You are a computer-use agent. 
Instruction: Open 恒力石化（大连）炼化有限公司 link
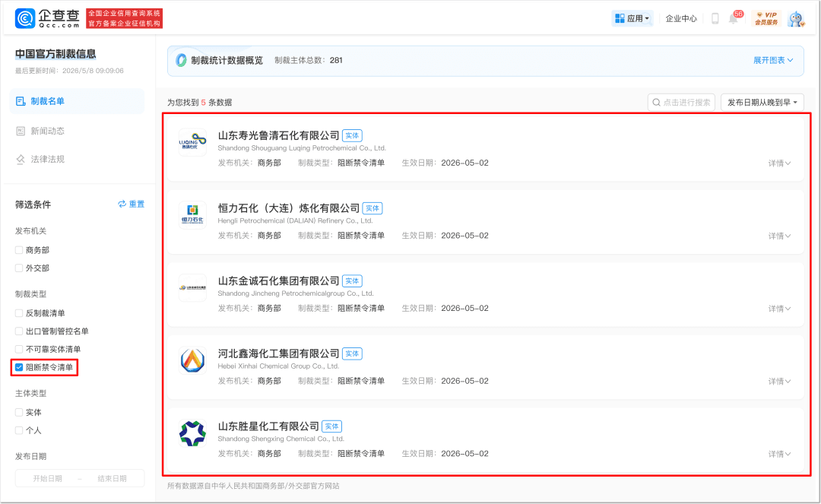(x=289, y=208)
